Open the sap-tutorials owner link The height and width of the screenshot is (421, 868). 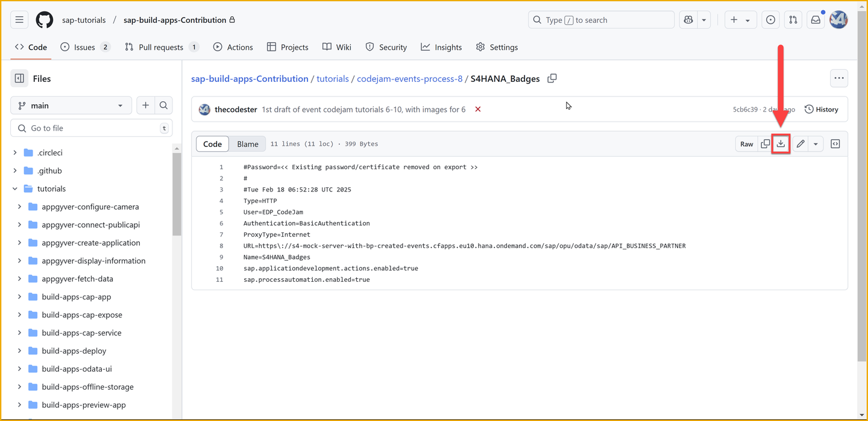[x=84, y=20]
